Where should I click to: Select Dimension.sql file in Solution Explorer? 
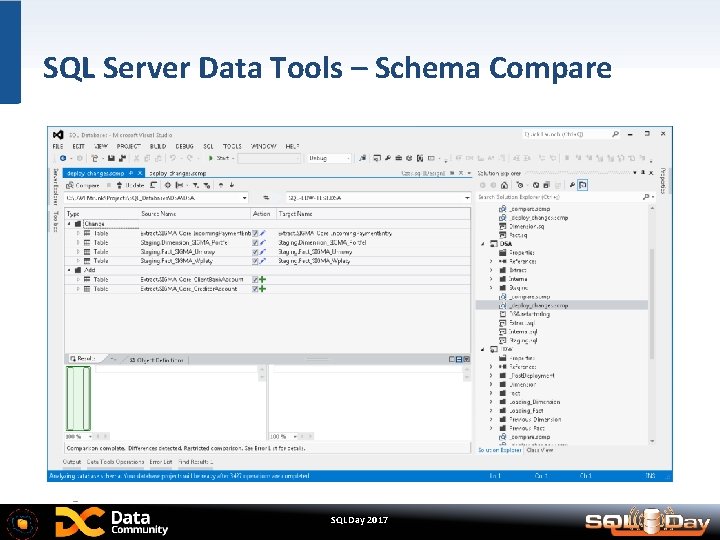[x=526, y=226]
